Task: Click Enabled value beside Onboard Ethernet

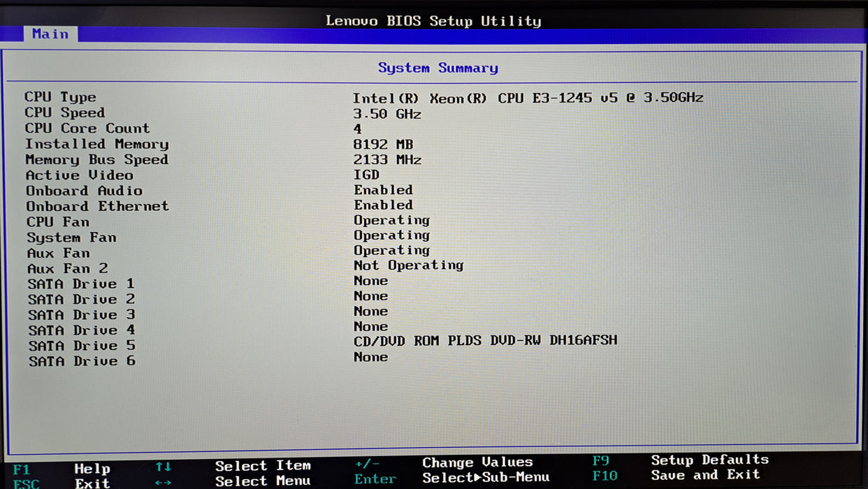Action: click(383, 205)
